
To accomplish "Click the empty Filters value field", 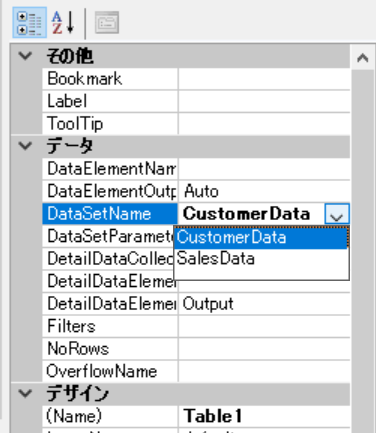I will click(x=264, y=326).
